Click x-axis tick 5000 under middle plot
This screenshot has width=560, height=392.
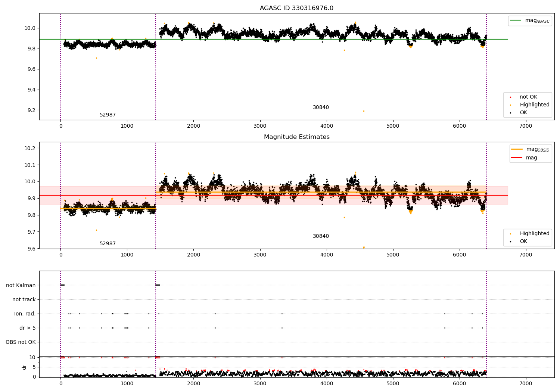(393, 255)
